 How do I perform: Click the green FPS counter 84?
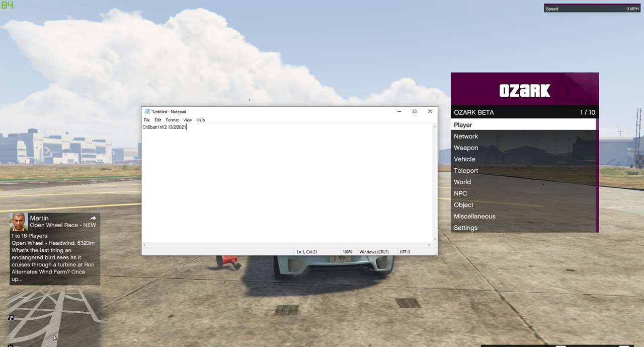[x=8, y=6]
